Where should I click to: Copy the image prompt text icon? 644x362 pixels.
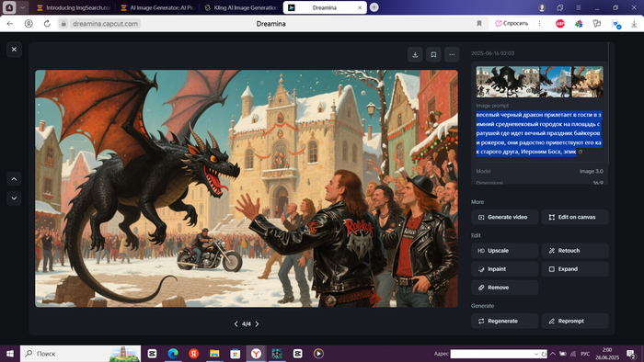[581, 153]
